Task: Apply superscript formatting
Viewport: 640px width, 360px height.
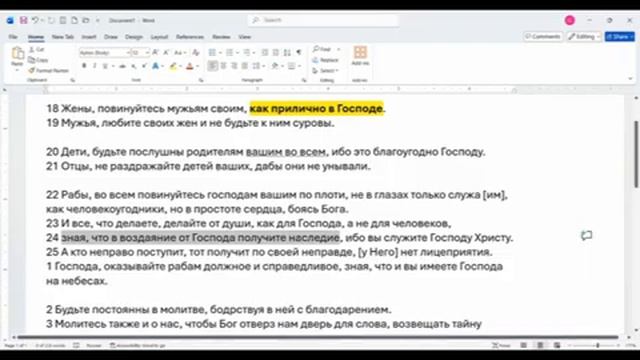Action: [144, 66]
